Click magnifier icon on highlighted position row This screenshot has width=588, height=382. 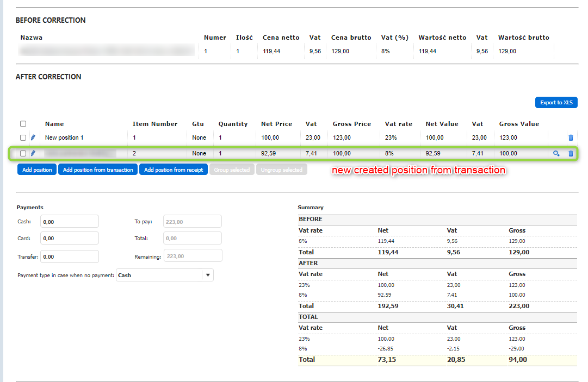pyautogui.click(x=556, y=154)
